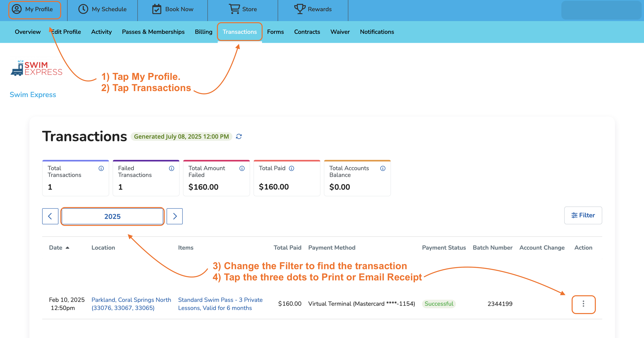Click the refresh icon beside the Generated timestamp
Image resolution: width=644 pixels, height=338 pixels.
[x=239, y=136]
